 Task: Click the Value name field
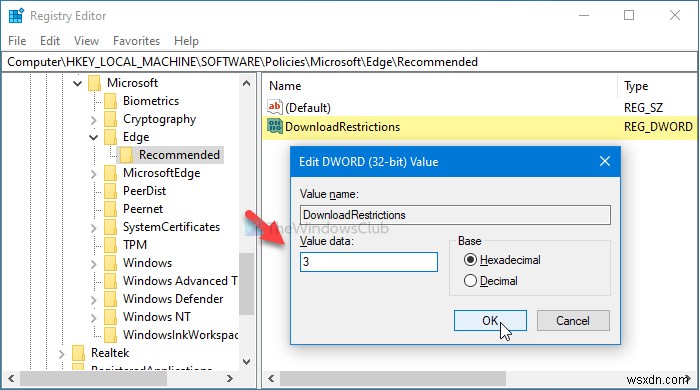[x=455, y=215]
